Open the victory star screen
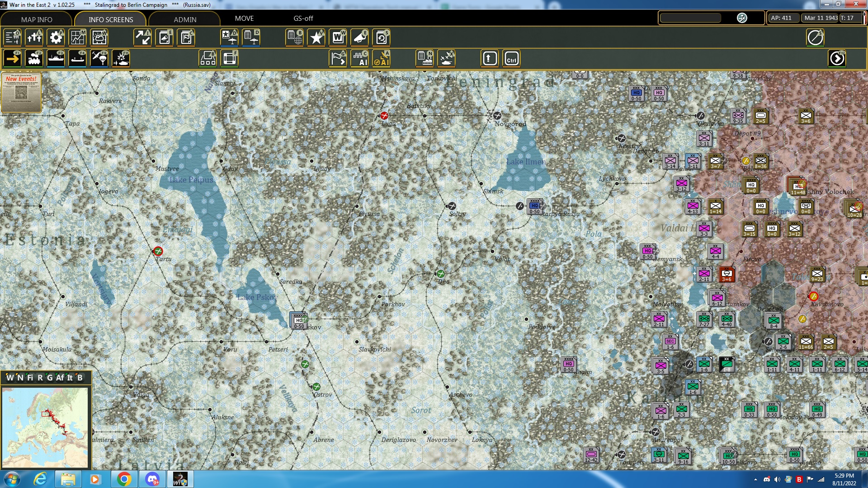The height and width of the screenshot is (488, 868). pyautogui.click(x=316, y=38)
